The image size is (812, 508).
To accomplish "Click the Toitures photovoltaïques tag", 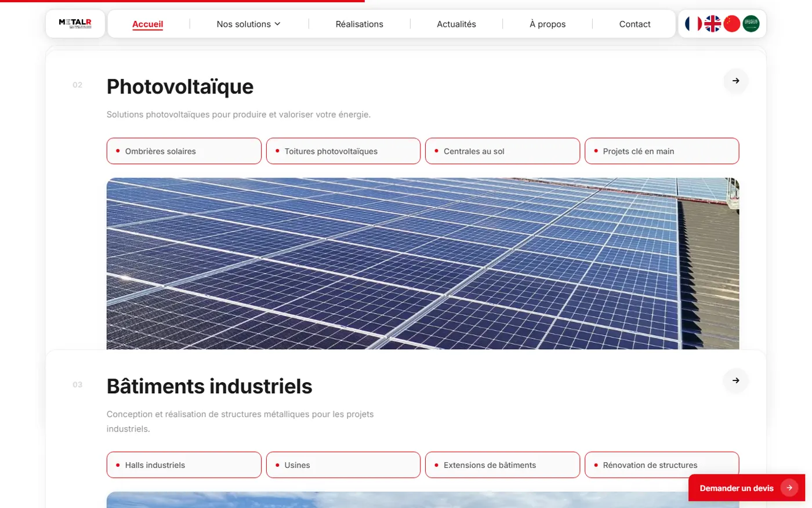I will coord(343,151).
